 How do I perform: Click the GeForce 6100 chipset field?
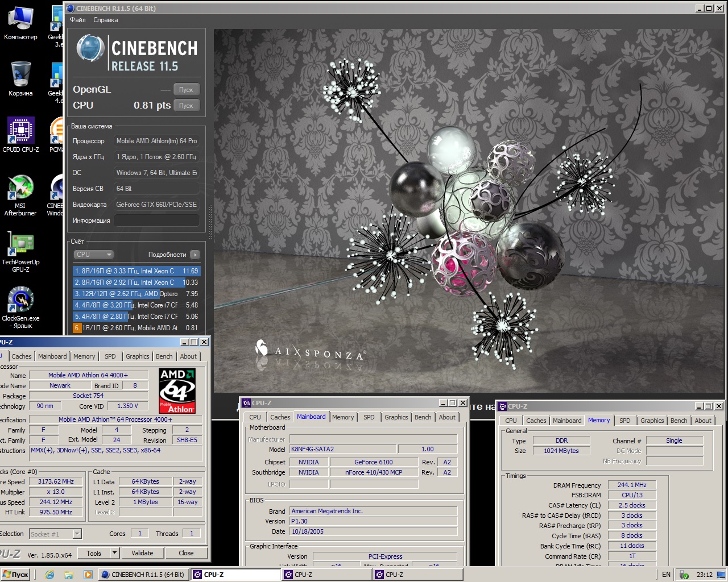click(374, 462)
